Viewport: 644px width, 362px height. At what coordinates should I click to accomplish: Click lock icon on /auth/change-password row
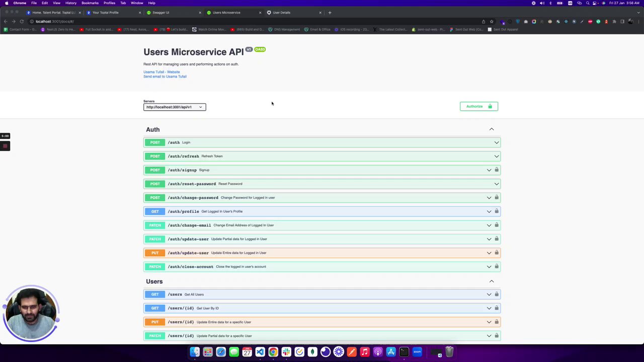point(497,198)
